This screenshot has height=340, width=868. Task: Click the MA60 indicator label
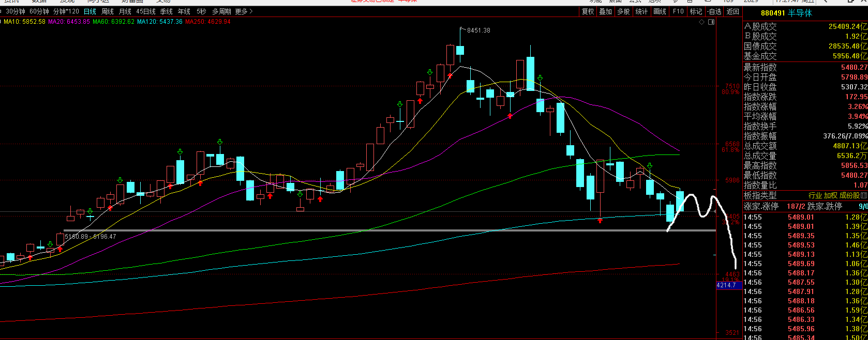tap(114, 22)
